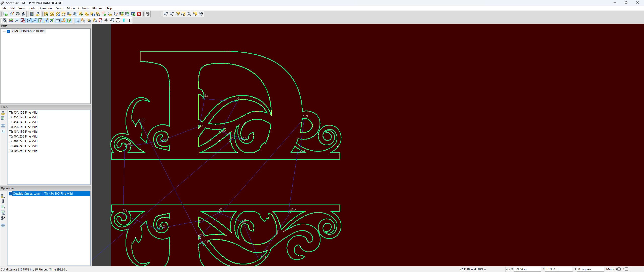
Task: Open the Print dialog
Action: [x=17, y=14]
